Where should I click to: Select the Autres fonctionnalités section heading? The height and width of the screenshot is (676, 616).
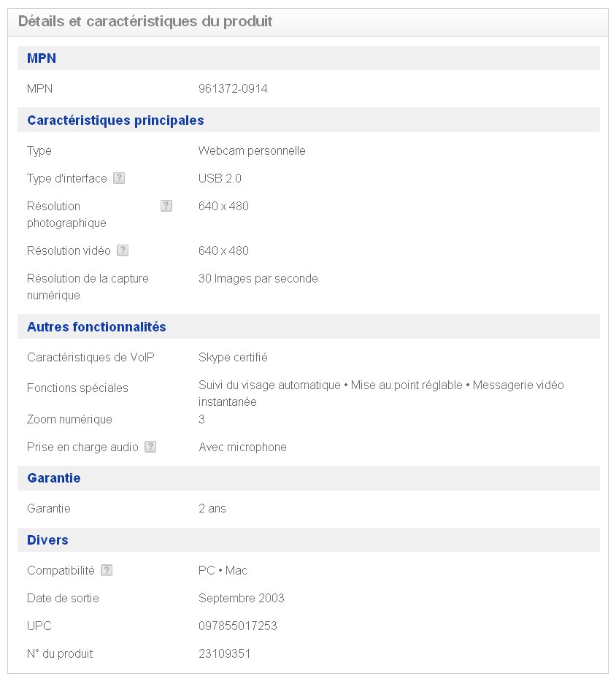[96, 327]
